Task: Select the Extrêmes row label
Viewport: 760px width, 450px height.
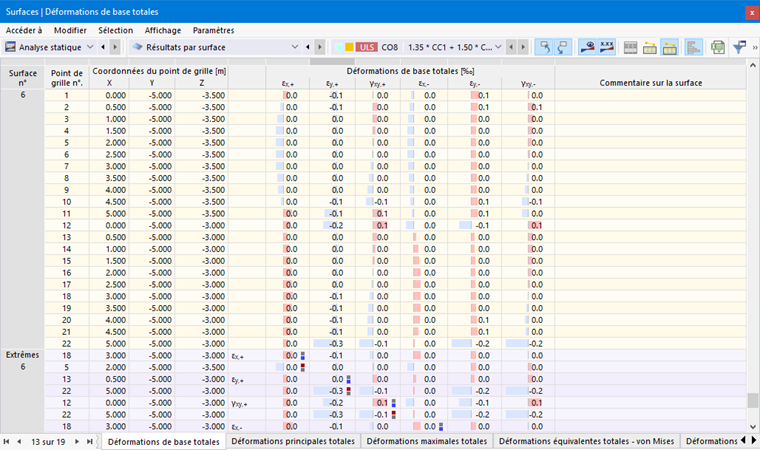Action: point(22,355)
